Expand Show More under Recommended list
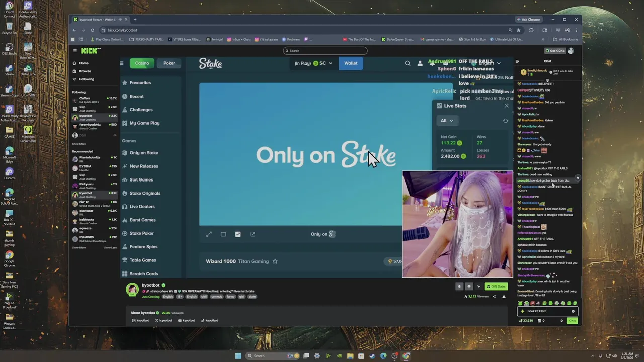 (79, 248)
